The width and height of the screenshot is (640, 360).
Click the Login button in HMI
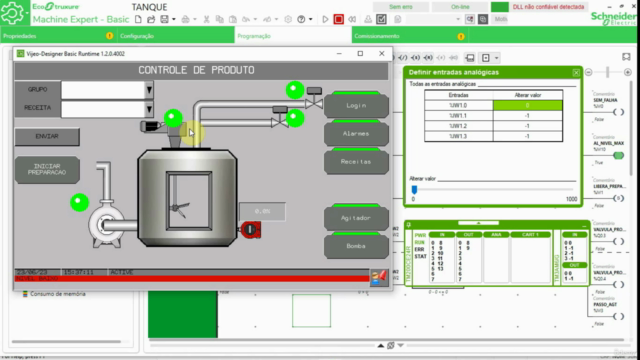point(356,105)
